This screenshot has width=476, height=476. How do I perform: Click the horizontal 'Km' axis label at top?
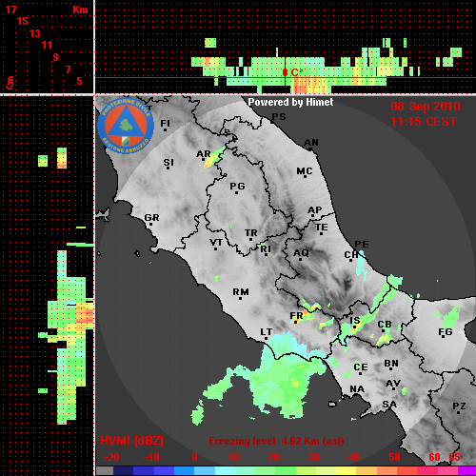click(x=80, y=10)
